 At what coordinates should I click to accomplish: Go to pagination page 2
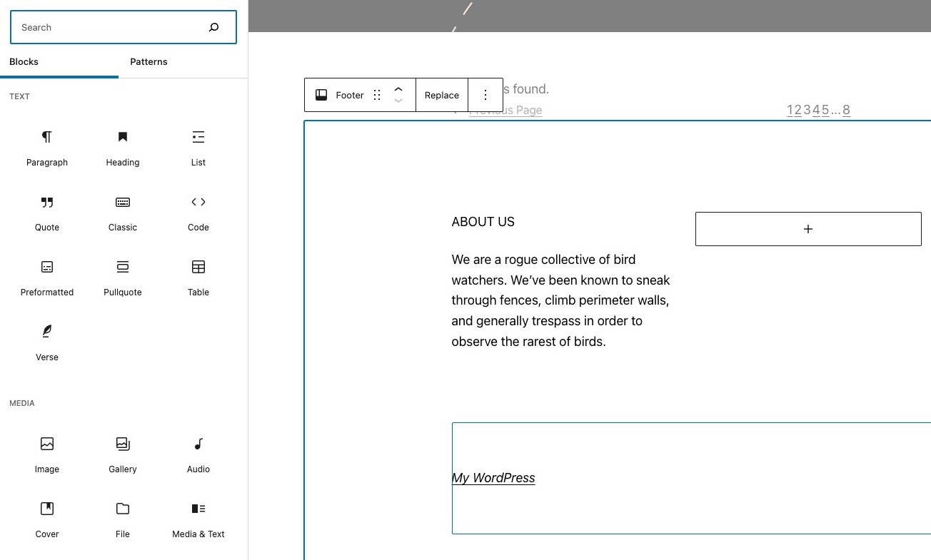click(798, 110)
